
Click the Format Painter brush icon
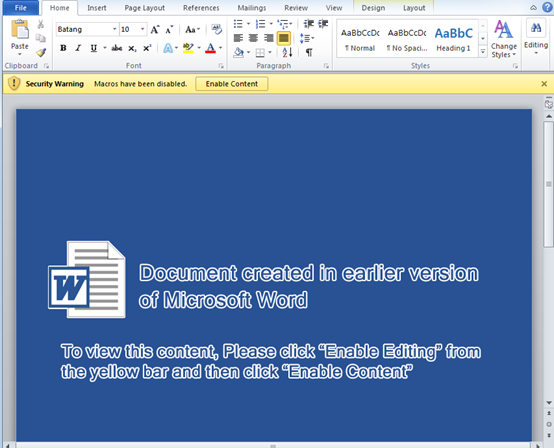point(41,53)
